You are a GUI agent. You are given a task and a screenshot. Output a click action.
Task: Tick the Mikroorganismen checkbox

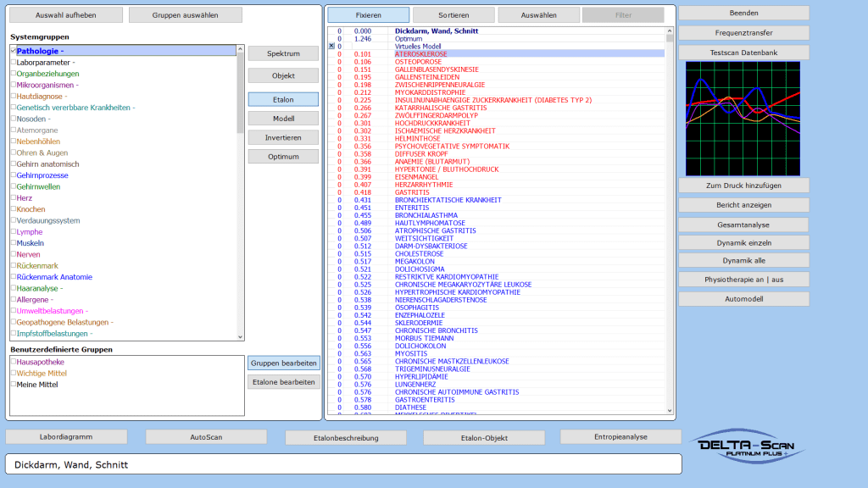13,85
